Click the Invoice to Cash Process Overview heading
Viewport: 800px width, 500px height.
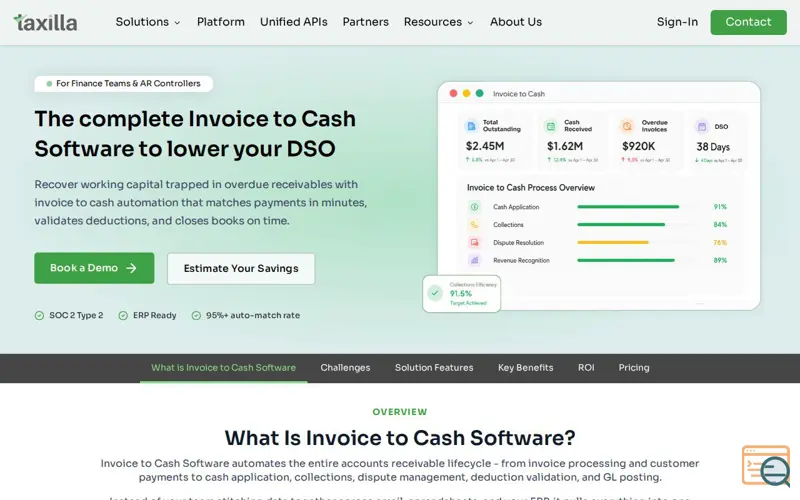tap(531, 188)
